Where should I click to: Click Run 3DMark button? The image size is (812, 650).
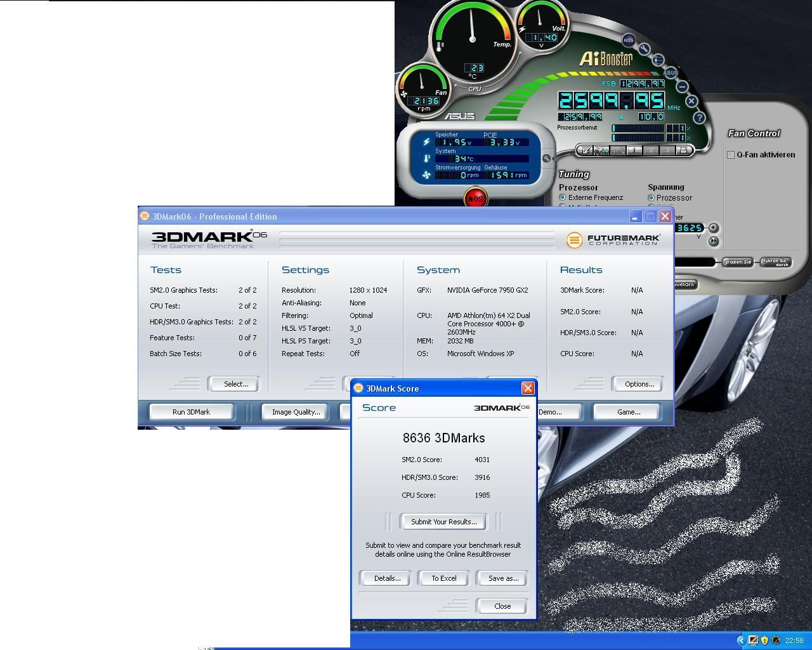click(191, 412)
